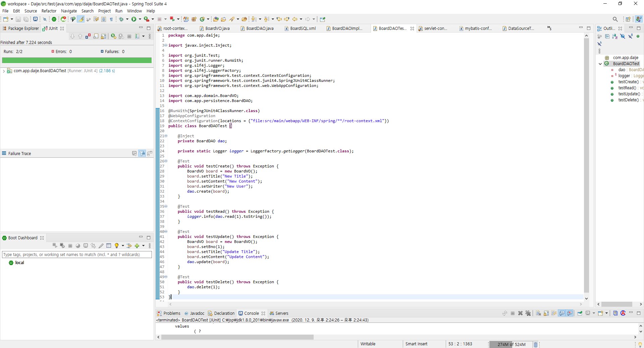Switch to Servers tab
The width and height of the screenshot is (644, 348).
279,313
